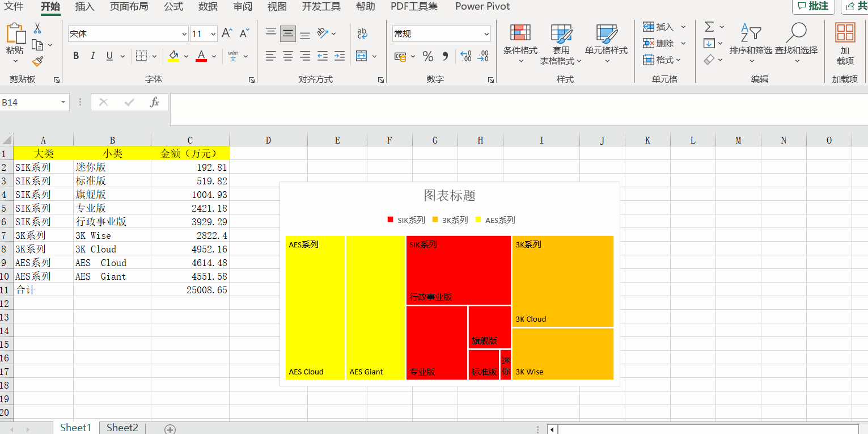Expand the fill color dropdown arrow
868x434 pixels.
click(x=185, y=56)
